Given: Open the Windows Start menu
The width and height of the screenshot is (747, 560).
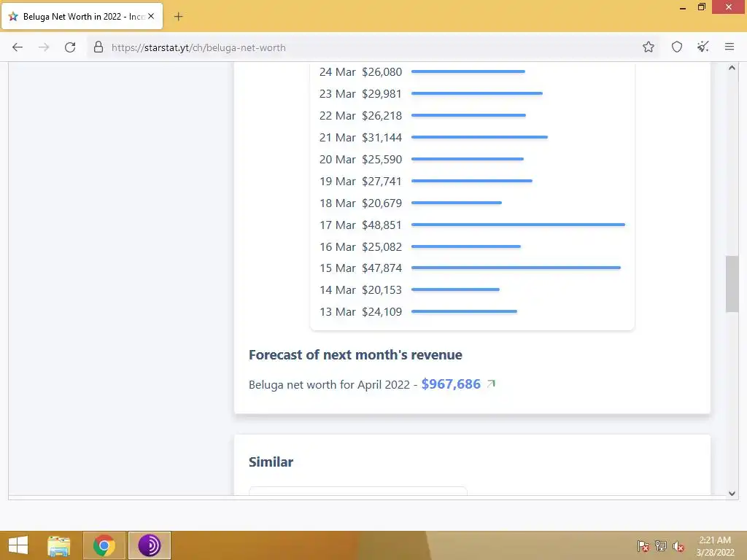Looking at the screenshot, I should pos(18,545).
